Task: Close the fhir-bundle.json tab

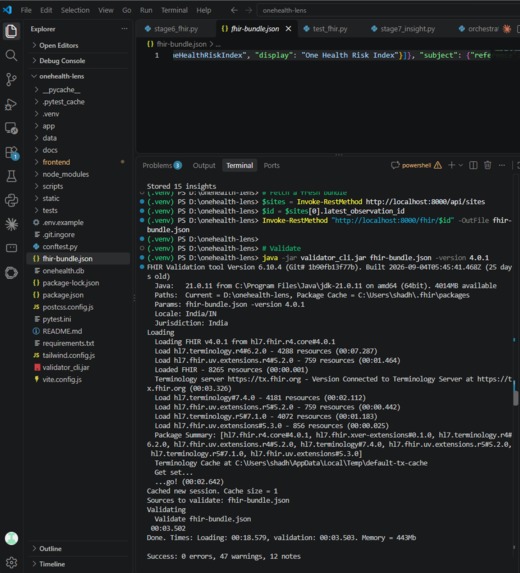Action: pyautogui.click(x=288, y=29)
